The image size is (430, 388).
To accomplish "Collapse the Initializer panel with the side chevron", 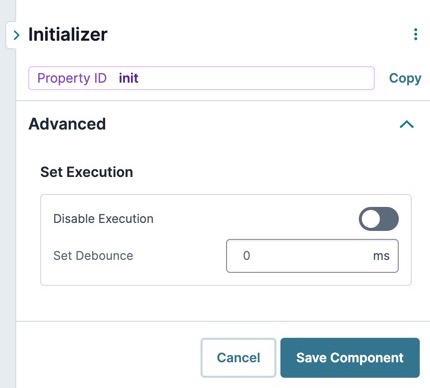I will pyautogui.click(x=16, y=35).
